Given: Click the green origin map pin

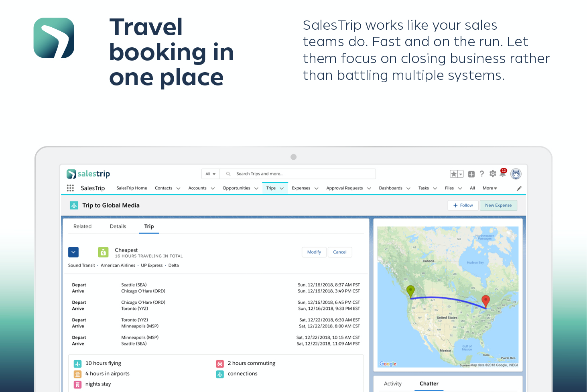Looking at the screenshot, I should (x=410, y=291).
